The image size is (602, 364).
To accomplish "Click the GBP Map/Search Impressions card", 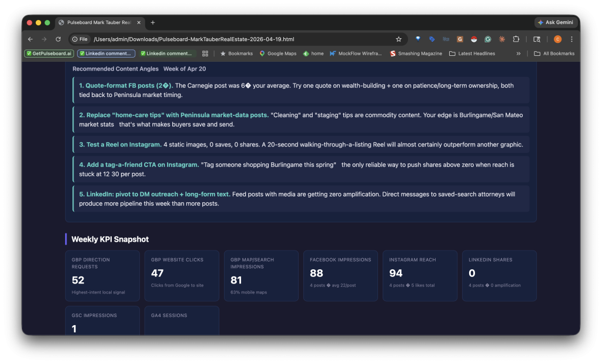I will coord(262,276).
